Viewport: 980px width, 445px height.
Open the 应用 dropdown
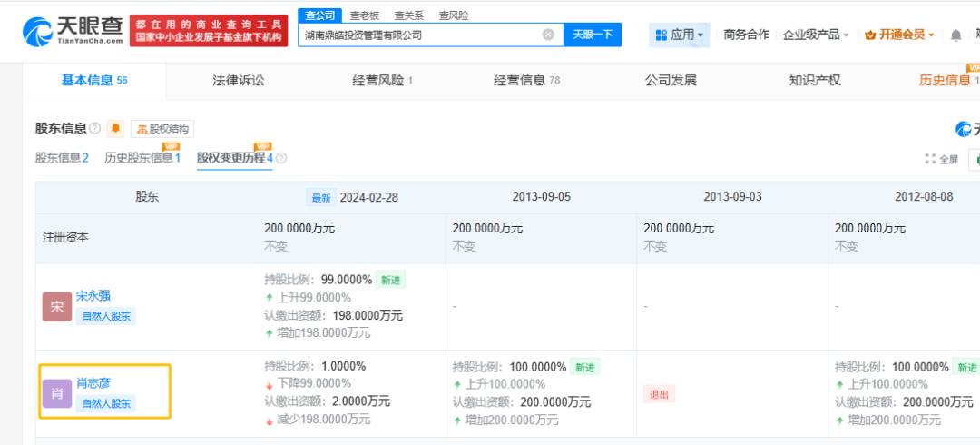680,35
